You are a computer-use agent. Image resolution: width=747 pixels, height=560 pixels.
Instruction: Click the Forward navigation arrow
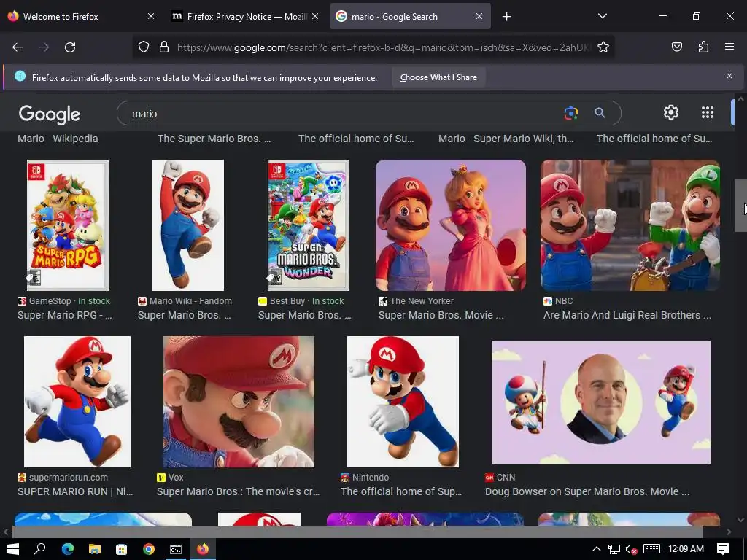click(x=44, y=47)
